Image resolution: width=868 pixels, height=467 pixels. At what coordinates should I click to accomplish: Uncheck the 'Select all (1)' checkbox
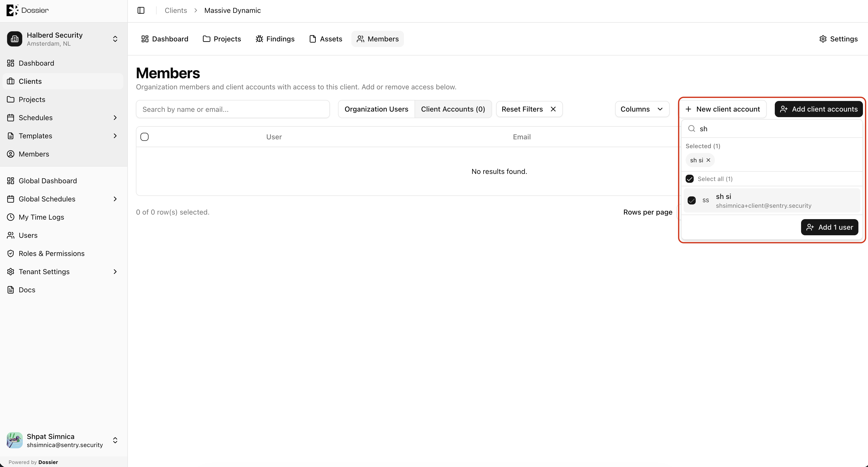click(689, 179)
